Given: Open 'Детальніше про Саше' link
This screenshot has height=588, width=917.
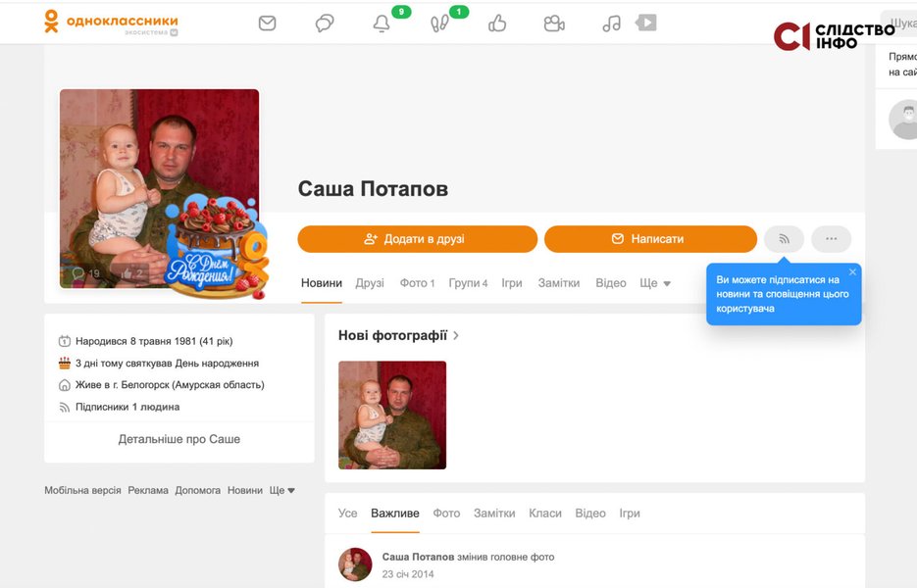Looking at the screenshot, I should [x=179, y=439].
